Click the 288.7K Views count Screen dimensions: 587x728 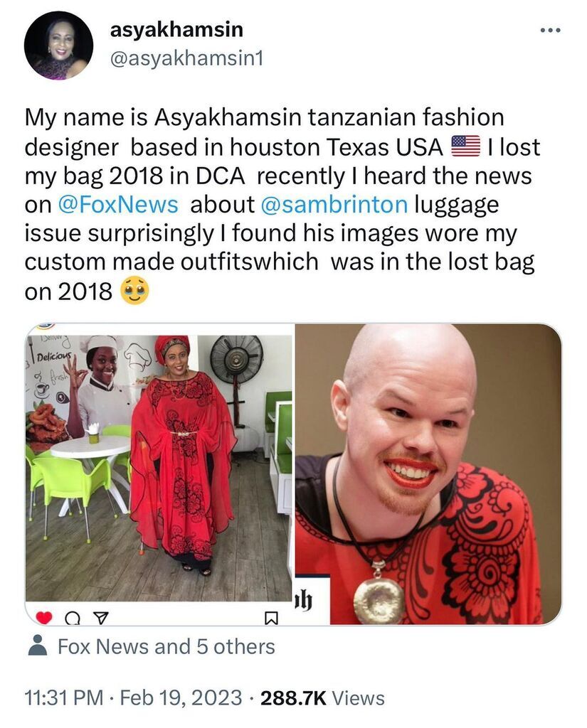click(x=322, y=698)
